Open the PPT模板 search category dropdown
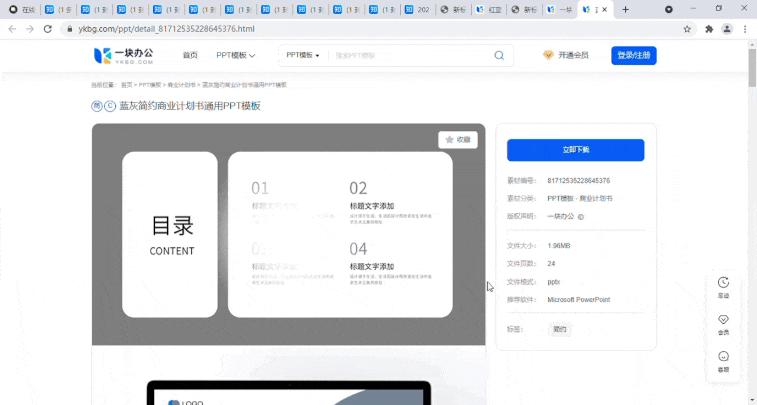Viewport: 757px width, 405px height. point(303,55)
